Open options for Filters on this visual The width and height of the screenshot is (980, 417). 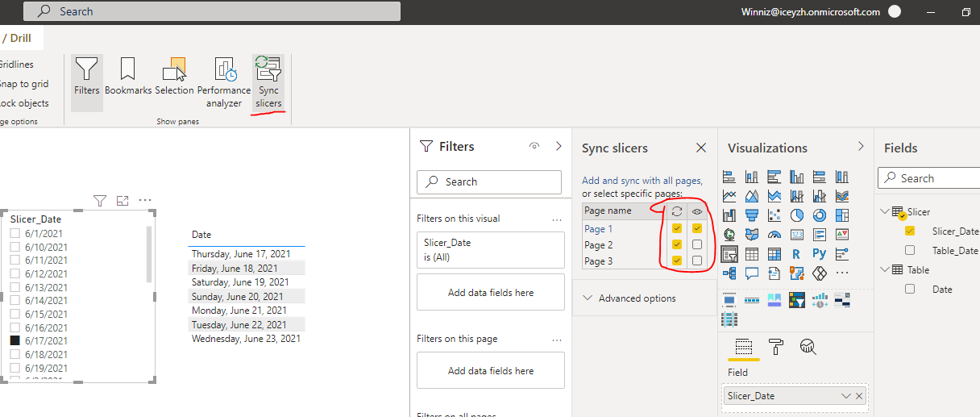[557, 219]
